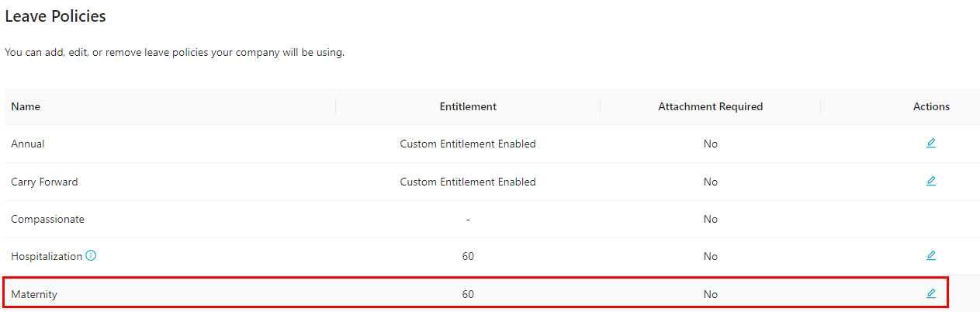Click the Entitlement column header
This screenshot has height=312, width=980.
467,106
